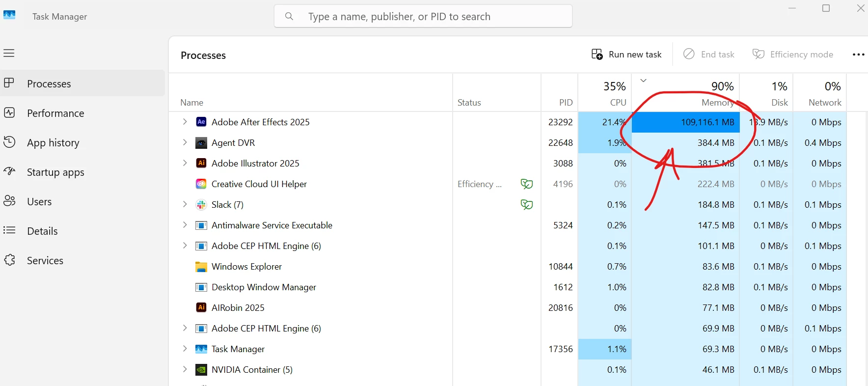The width and height of the screenshot is (868, 386).
Task: Expand the Task Manager process group
Action: click(185, 349)
